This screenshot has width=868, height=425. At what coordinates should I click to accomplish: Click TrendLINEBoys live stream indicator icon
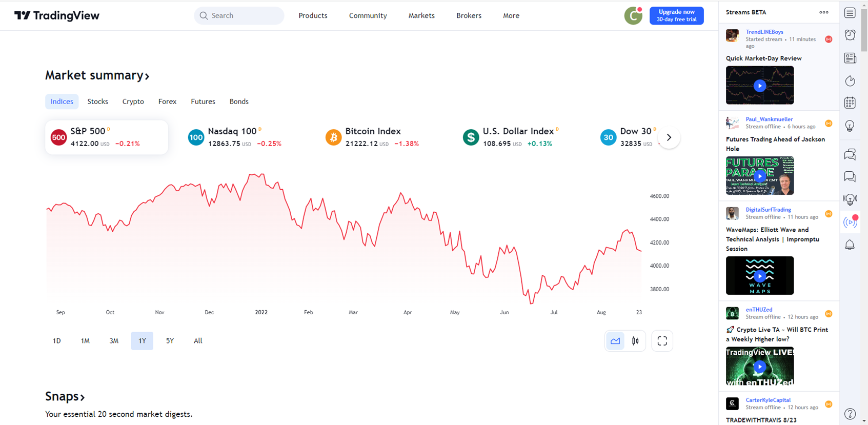click(829, 39)
